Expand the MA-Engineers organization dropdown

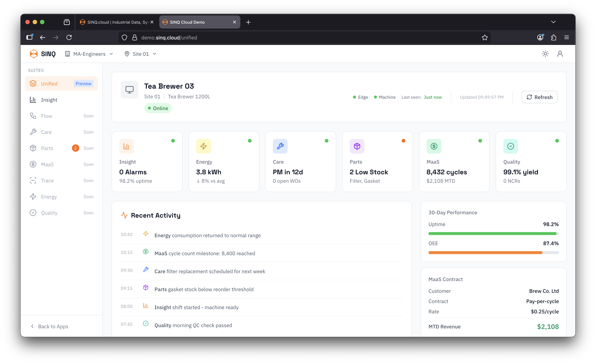pyautogui.click(x=89, y=54)
